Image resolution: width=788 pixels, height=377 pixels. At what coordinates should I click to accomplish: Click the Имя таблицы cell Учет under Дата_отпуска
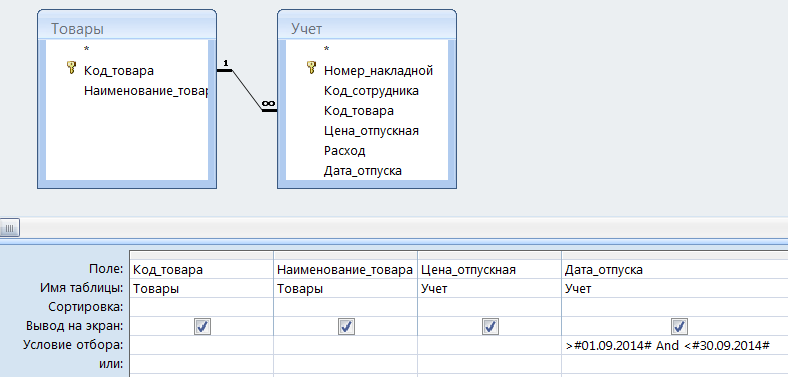pos(675,289)
